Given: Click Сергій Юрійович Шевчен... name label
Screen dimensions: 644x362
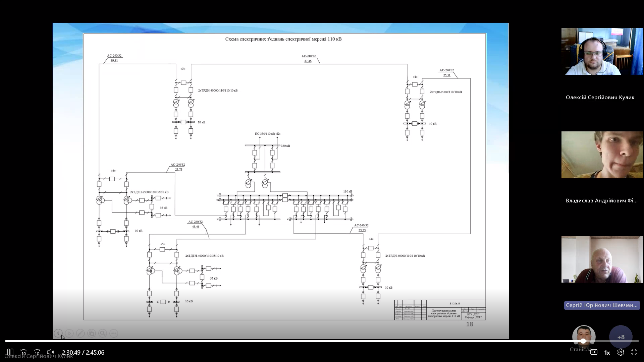Looking at the screenshot, I should pos(602,305).
